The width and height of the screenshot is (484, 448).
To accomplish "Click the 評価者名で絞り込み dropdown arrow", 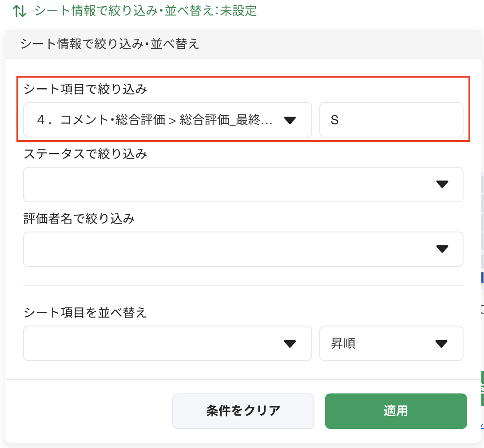I will coord(442,249).
